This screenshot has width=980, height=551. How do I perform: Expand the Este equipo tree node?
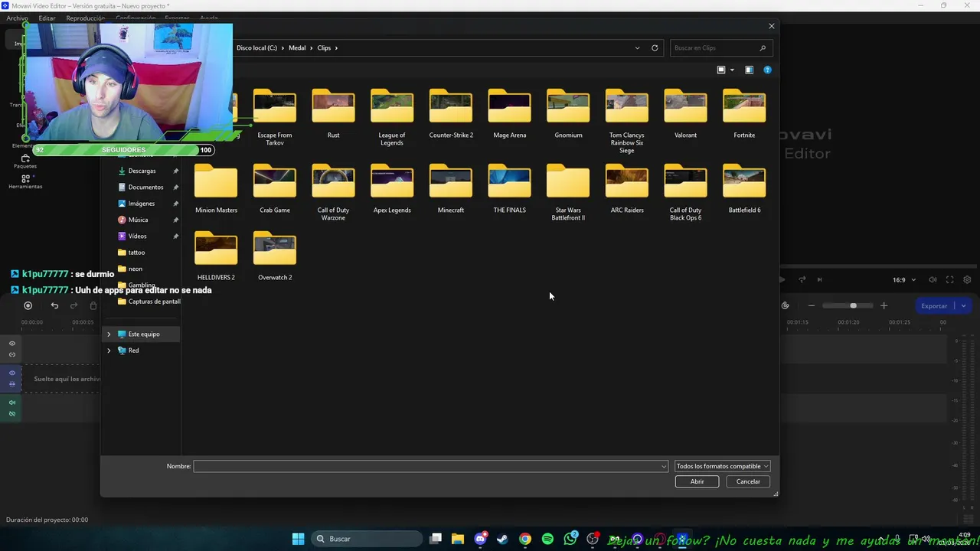click(x=109, y=334)
